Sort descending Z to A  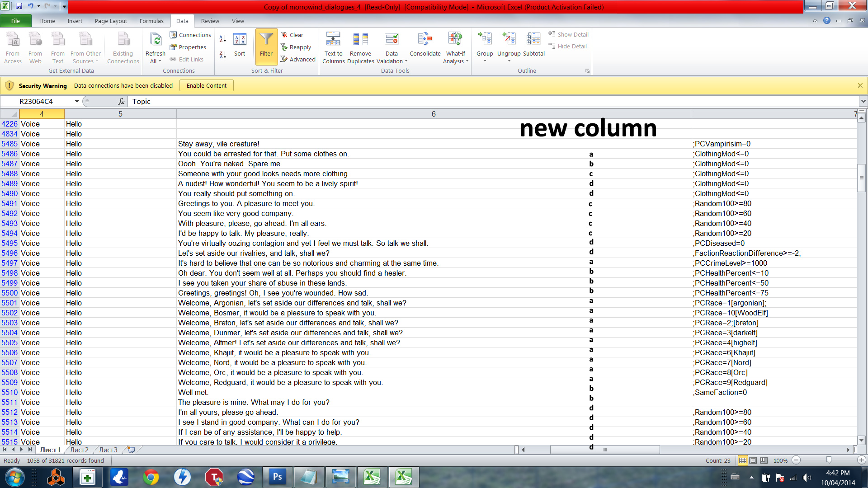click(222, 55)
